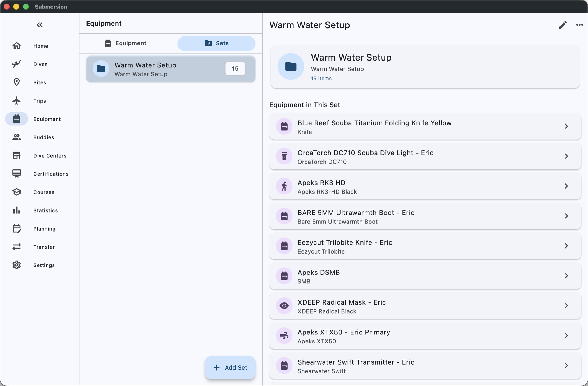Open Apeks RK3 HD chevron arrow
The height and width of the screenshot is (386, 588).
point(566,186)
